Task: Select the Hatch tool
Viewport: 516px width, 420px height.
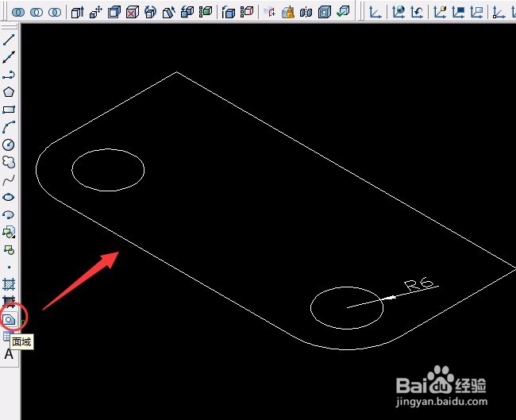Action: click(x=9, y=284)
